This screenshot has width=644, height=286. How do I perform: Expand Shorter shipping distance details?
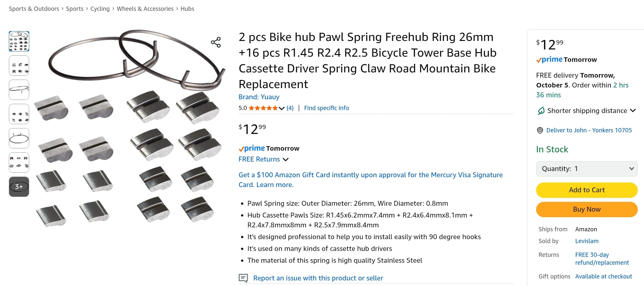[x=633, y=111]
